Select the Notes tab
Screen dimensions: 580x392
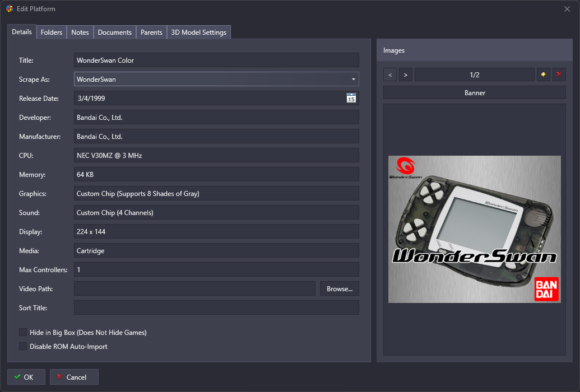tap(80, 32)
